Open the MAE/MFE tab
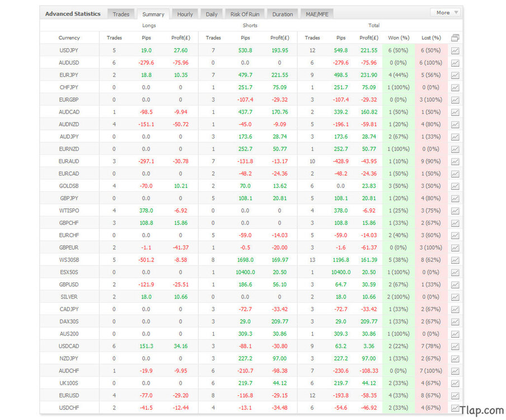This screenshot has height=420, width=506. [317, 14]
